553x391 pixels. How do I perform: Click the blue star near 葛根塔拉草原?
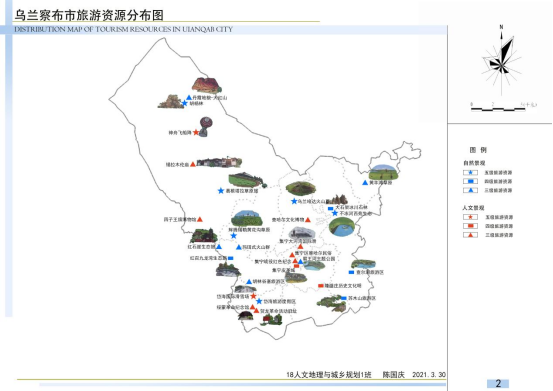pos(221,191)
